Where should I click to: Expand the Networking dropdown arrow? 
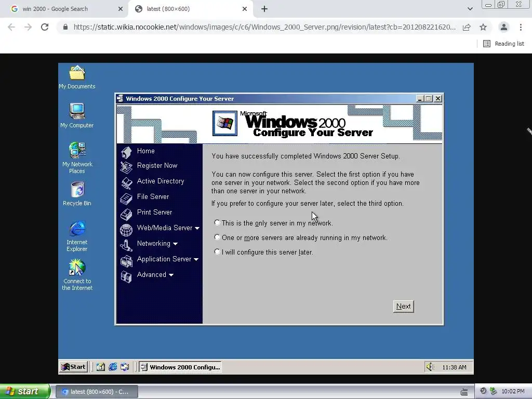point(176,244)
